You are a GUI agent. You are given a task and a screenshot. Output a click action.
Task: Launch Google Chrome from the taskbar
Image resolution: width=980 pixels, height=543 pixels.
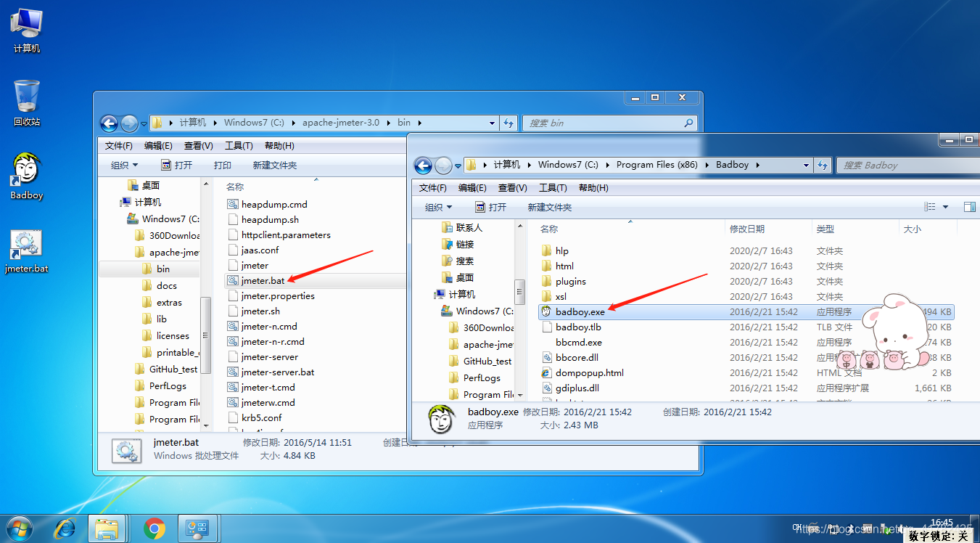pos(154,528)
